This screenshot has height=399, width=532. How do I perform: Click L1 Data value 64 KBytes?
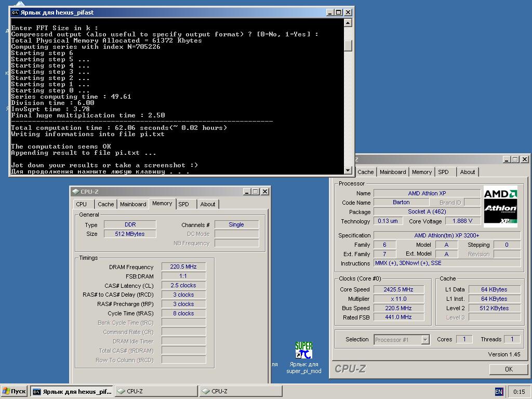495,289
